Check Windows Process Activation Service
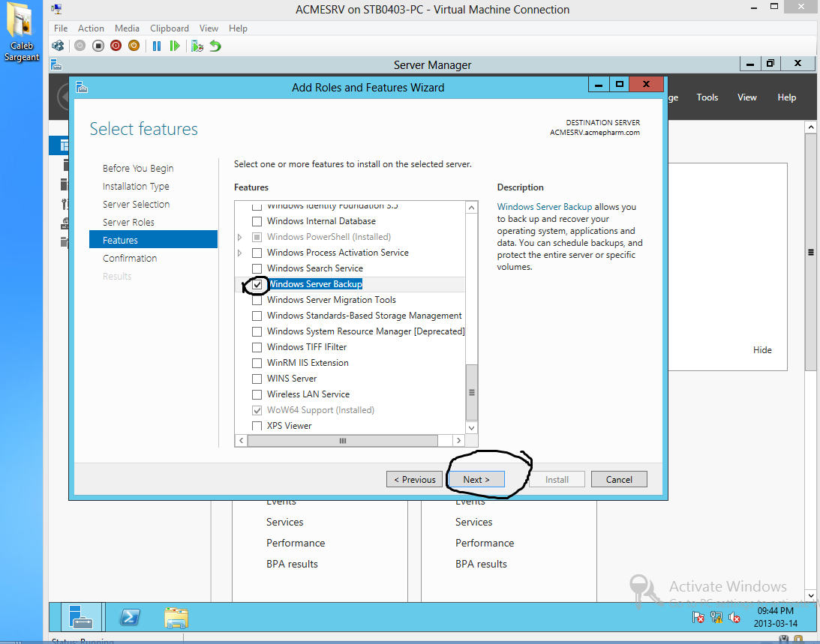Viewport: 820px width, 644px height. pos(257,253)
